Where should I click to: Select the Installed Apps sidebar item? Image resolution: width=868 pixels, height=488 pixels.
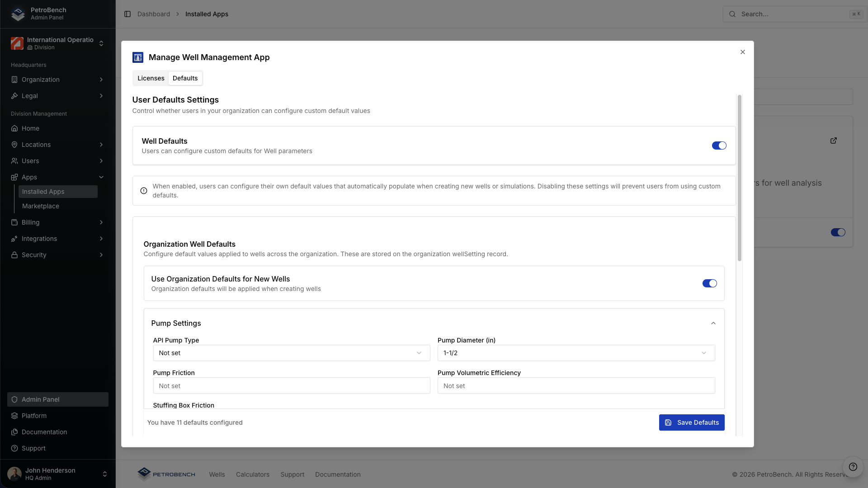[x=43, y=191]
